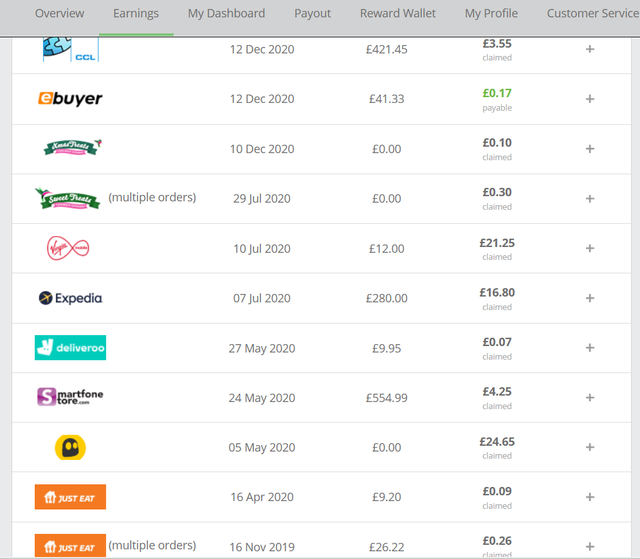Open the Overview tab
Viewport: 640px width, 559px height.
60,13
